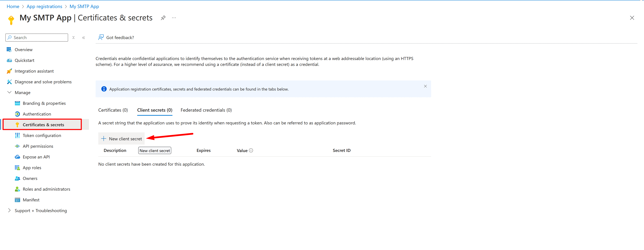644x250 pixels.
Task: Click the Branding & properties icon
Action: [x=17, y=103]
